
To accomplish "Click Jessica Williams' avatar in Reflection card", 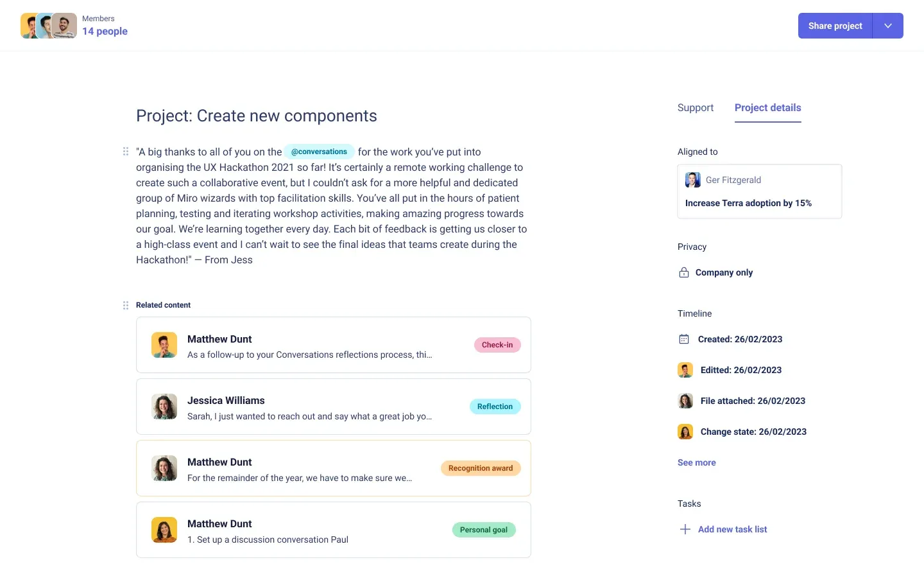I will pos(164,407).
